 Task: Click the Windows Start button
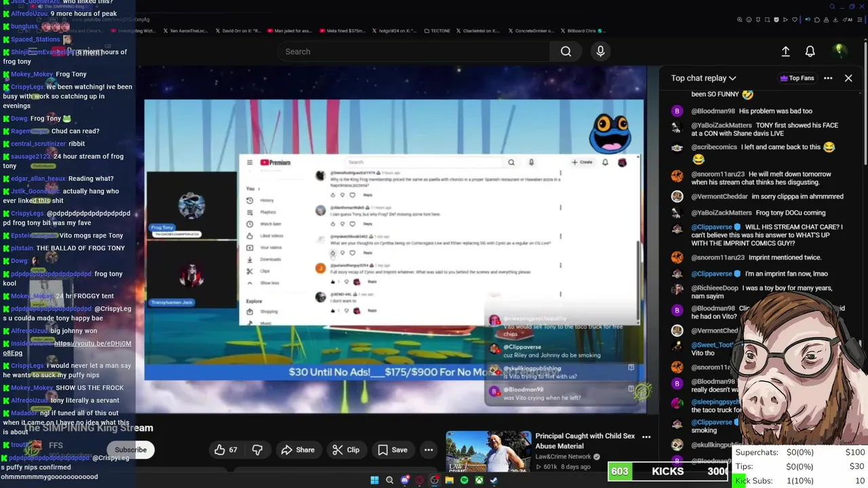point(374,481)
